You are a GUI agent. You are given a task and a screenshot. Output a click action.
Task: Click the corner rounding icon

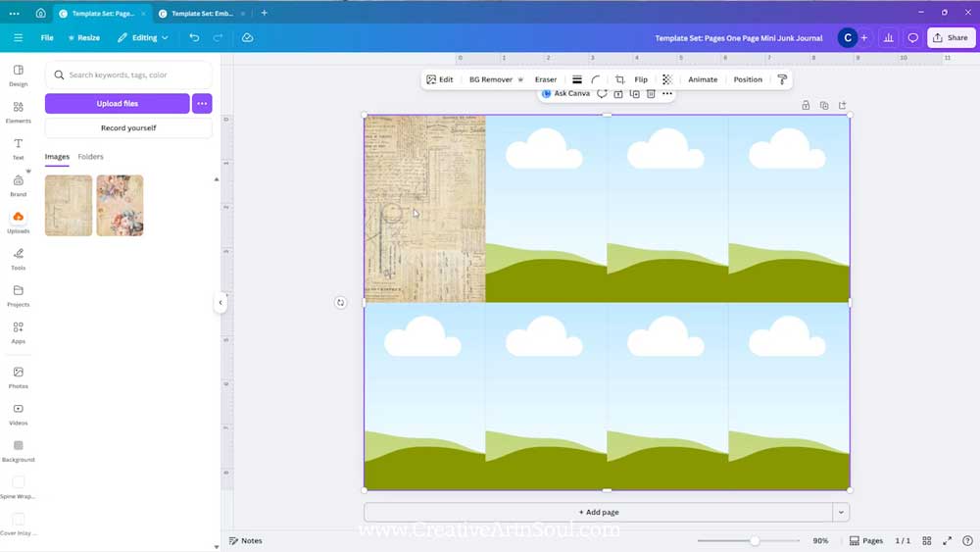click(x=596, y=79)
